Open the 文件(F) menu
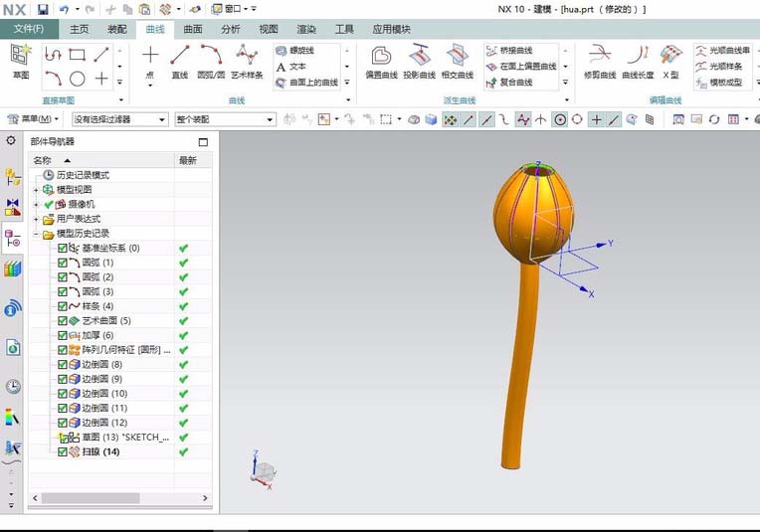The width and height of the screenshot is (760, 532). point(29,29)
